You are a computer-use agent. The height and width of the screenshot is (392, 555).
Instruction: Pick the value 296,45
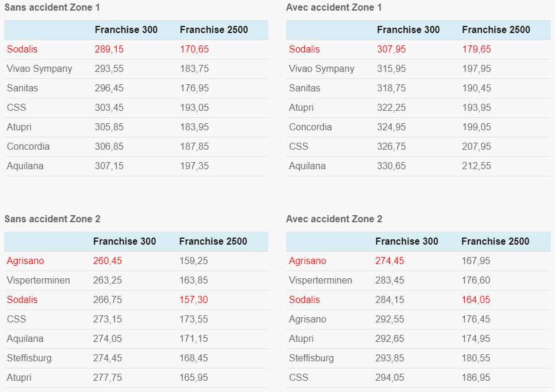coord(109,88)
